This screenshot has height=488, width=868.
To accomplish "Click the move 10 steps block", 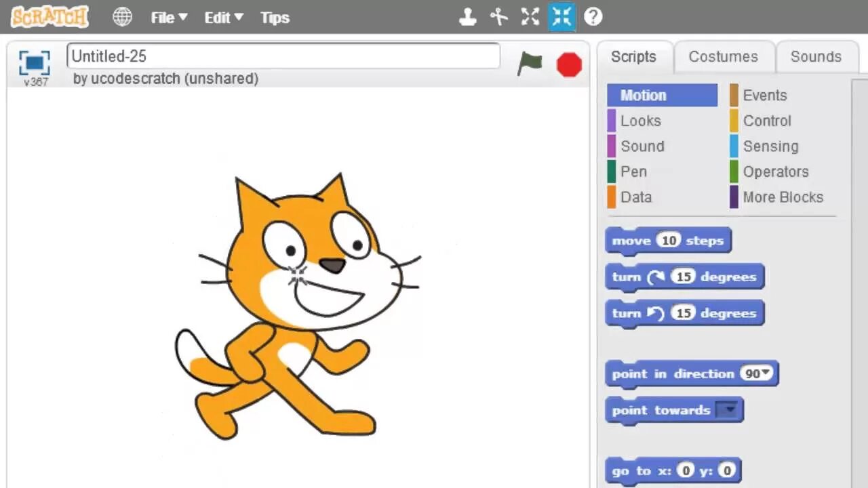I will (x=668, y=241).
